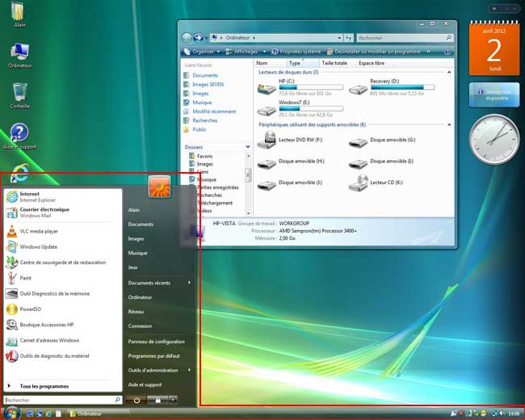
Task: Open Alain's personal folder from Start menu
Action: click(x=134, y=210)
